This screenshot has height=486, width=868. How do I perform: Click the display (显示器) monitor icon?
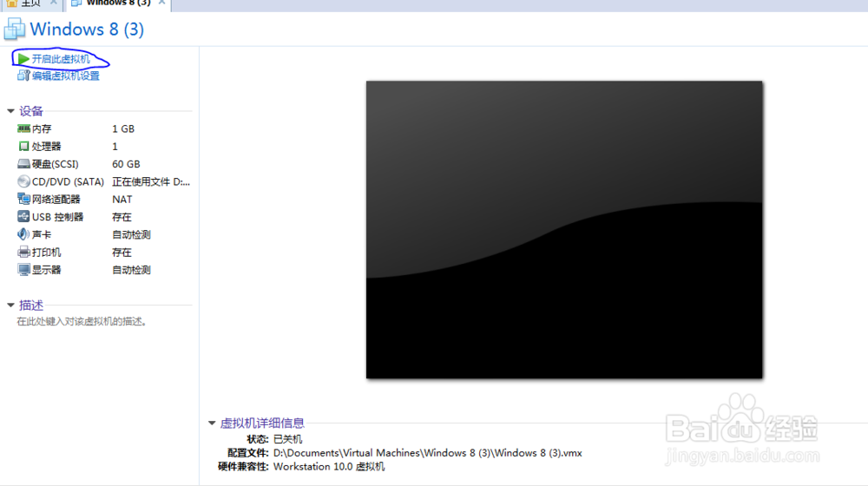[23, 270]
